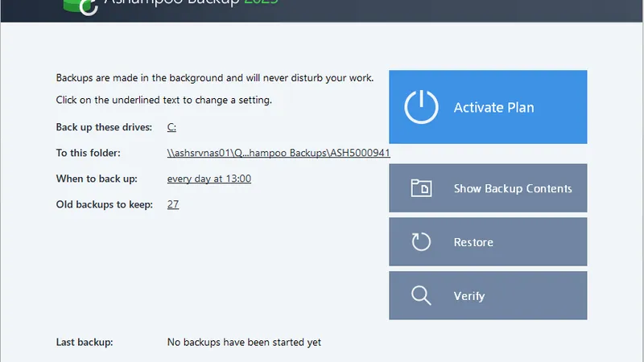
Task: Click 'Backups are made in the background' text
Action: (215, 78)
